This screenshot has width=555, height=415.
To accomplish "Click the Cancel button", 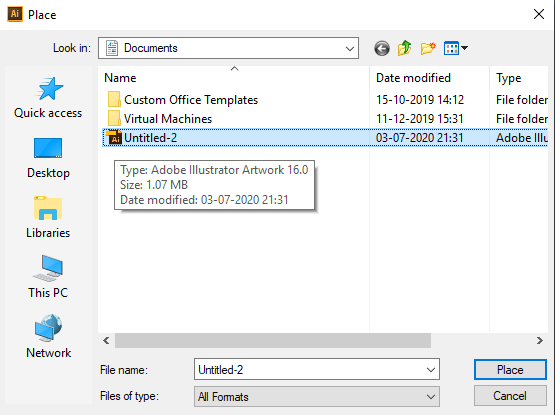I will tap(510, 396).
